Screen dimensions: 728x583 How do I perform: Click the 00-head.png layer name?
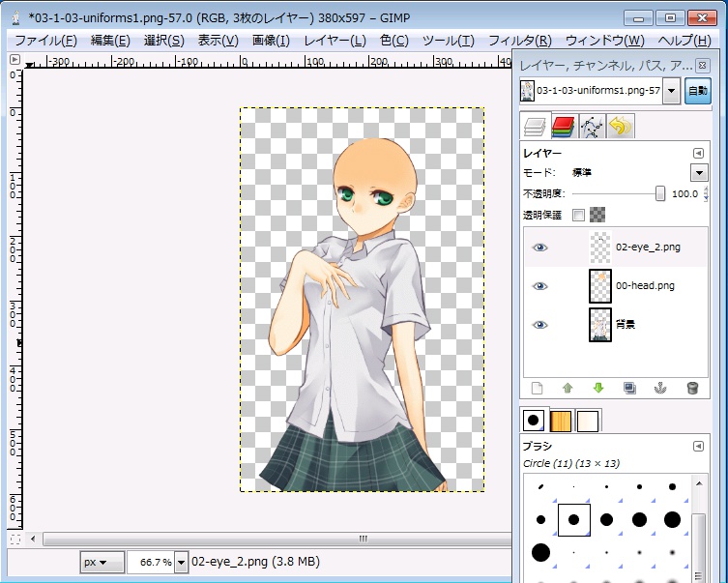tap(645, 286)
